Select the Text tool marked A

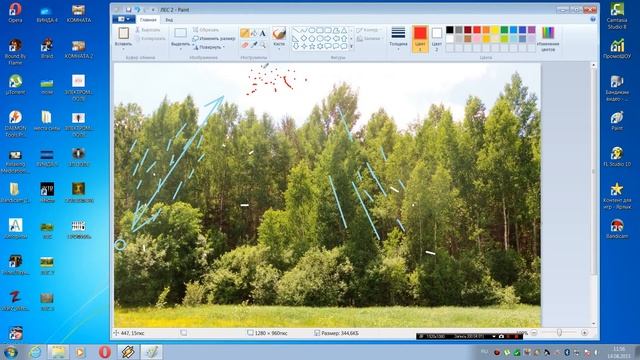pyautogui.click(x=262, y=33)
